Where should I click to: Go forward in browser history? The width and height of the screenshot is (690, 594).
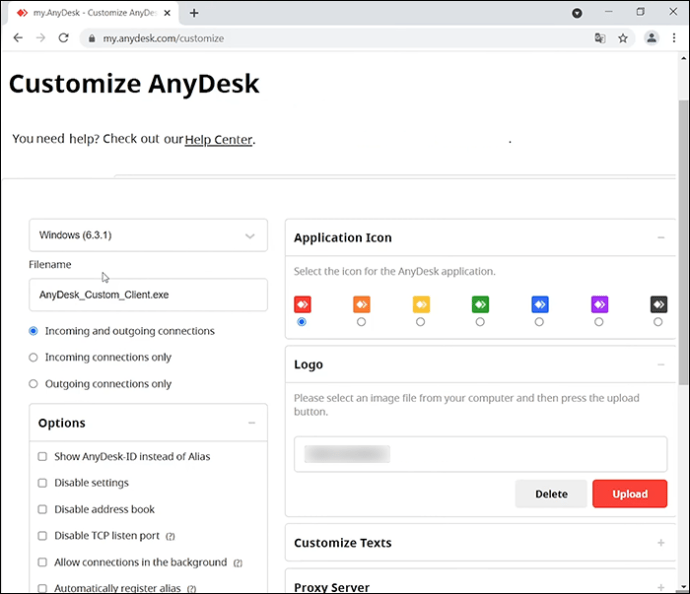point(40,38)
